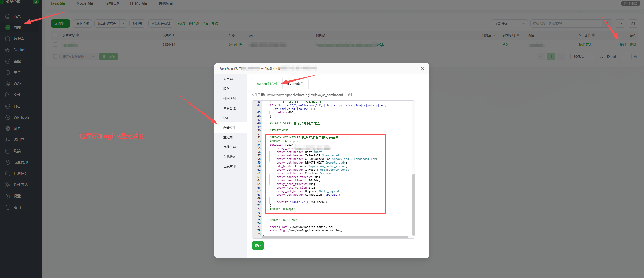The height and width of the screenshot is (278, 644).
Task: Open the table settings gear icon
Action: pyautogui.click(x=633, y=24)
